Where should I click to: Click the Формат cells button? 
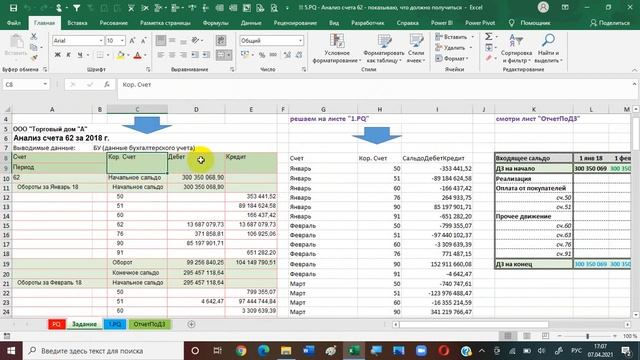[x=452, y=58]
